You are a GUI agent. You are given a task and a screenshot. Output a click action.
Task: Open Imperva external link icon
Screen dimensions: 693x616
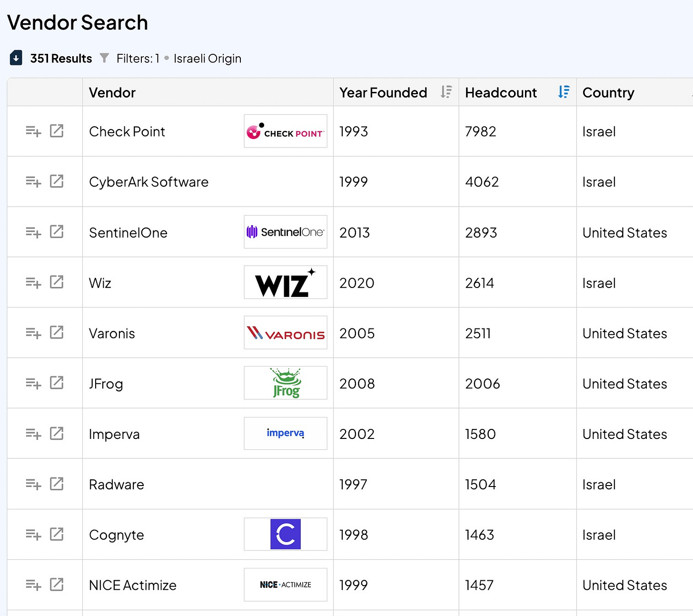(x=57, y=433)
